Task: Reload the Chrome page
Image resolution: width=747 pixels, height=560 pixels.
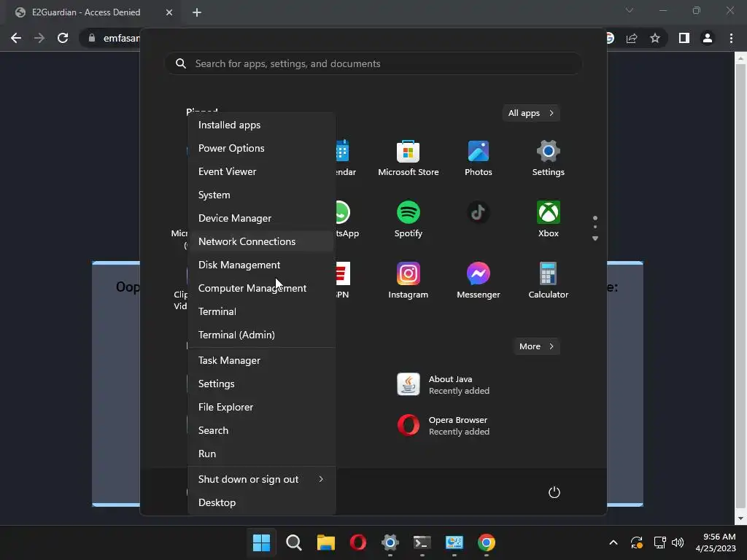Action: click(x=63, y=38)
